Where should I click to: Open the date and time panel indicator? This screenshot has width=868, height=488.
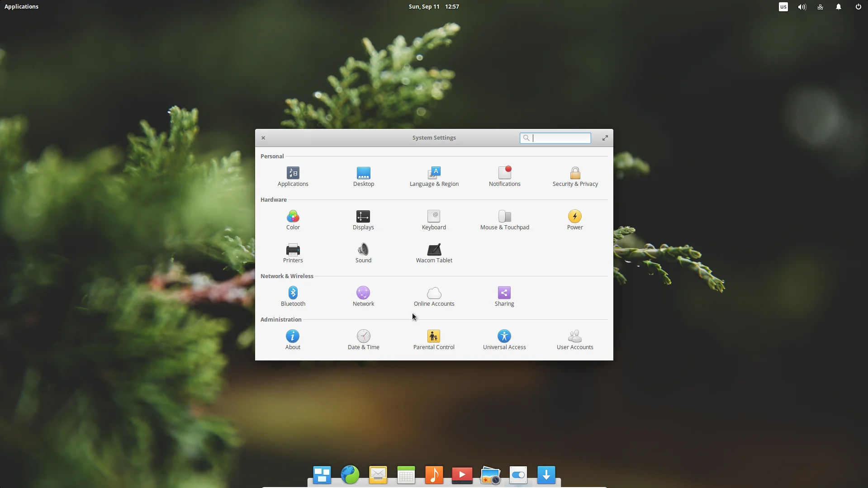[x=434, y=6]
